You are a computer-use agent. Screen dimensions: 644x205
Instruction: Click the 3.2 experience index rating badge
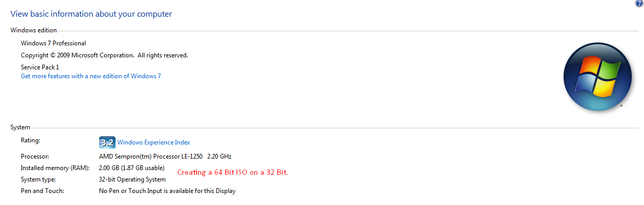click(x=107, y=142)
